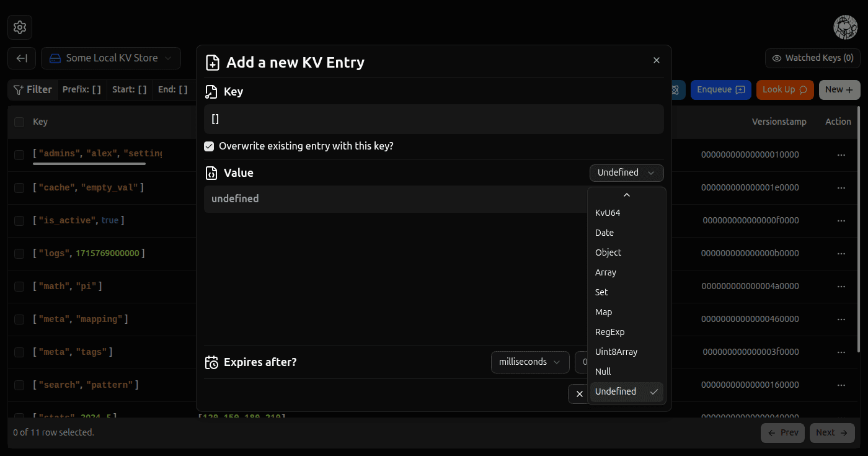This screenshot has width=868, height=456.
Task: Click the "logs", 1715769000000 key
Action: tap(89, 253)
